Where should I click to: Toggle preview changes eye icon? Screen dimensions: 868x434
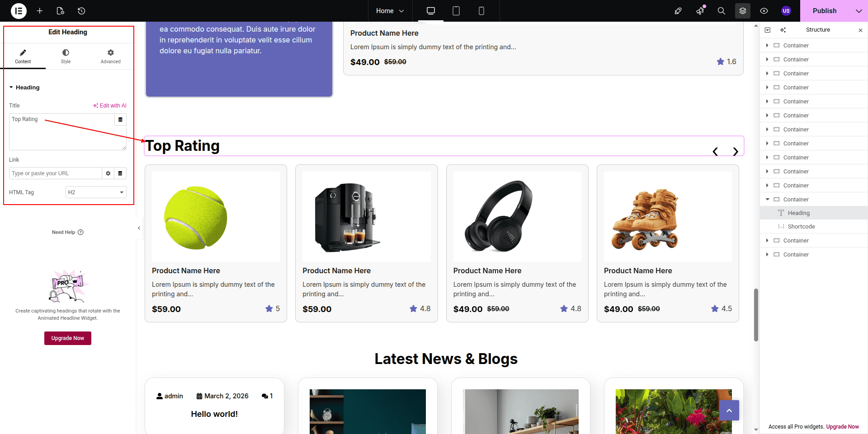764,11
